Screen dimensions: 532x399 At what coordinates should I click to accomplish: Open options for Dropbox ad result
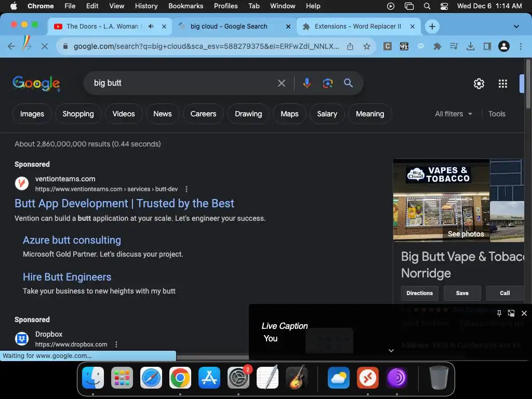pyautogui.click(x=116, y=344)
